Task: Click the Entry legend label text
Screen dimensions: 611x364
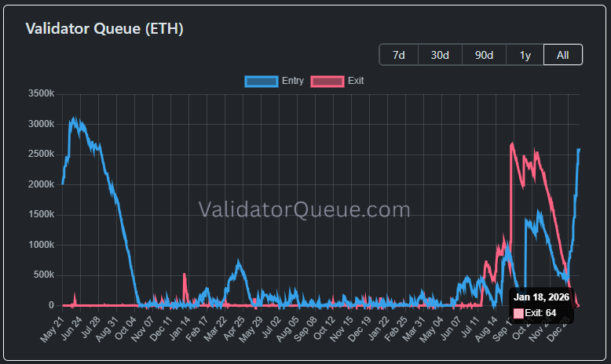Action: coord(292,81)
